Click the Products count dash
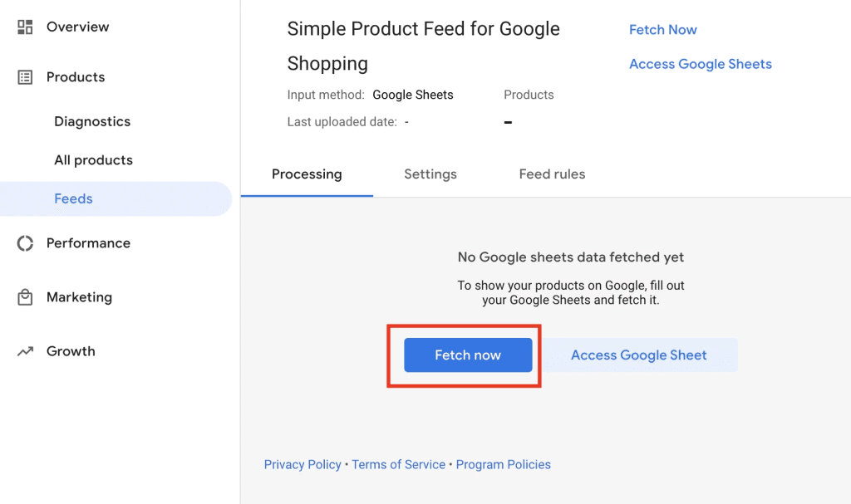Viewport: 851px width, 504px height. click(x=507, y=121)
